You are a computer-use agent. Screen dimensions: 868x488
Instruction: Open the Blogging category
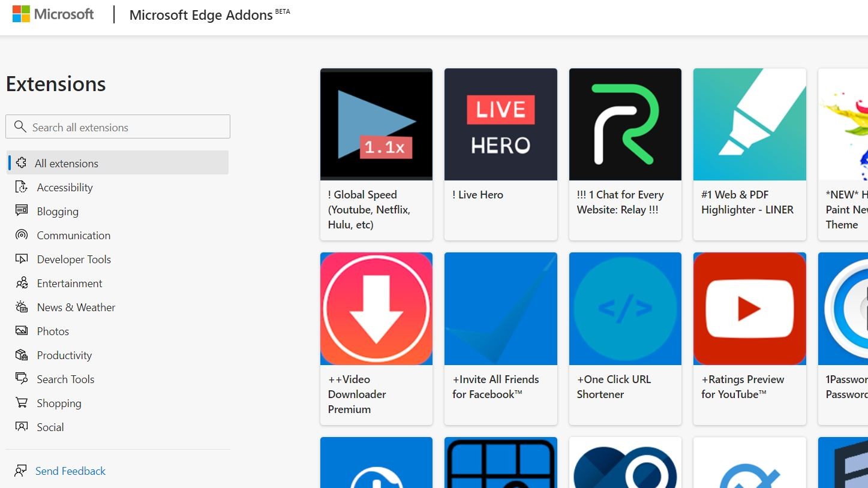58,212
